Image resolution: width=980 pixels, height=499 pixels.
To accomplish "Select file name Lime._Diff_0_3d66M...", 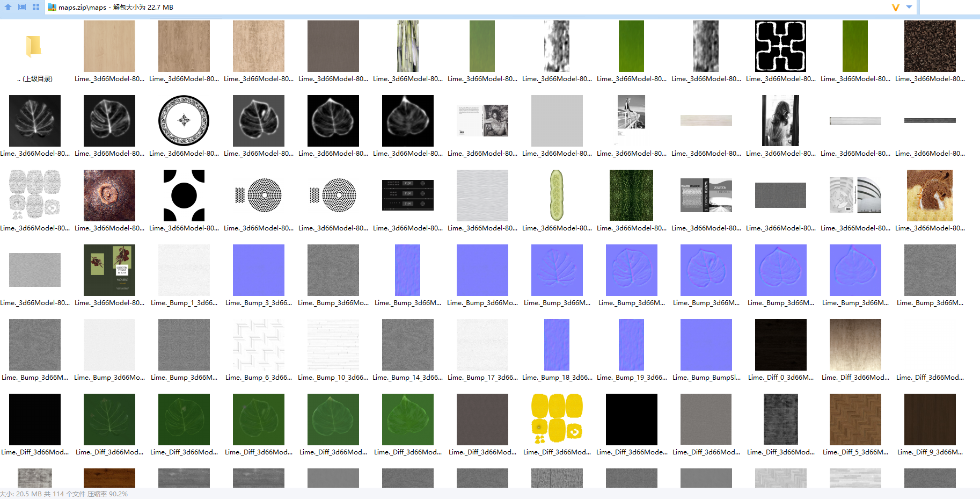I will click(781, 378).
